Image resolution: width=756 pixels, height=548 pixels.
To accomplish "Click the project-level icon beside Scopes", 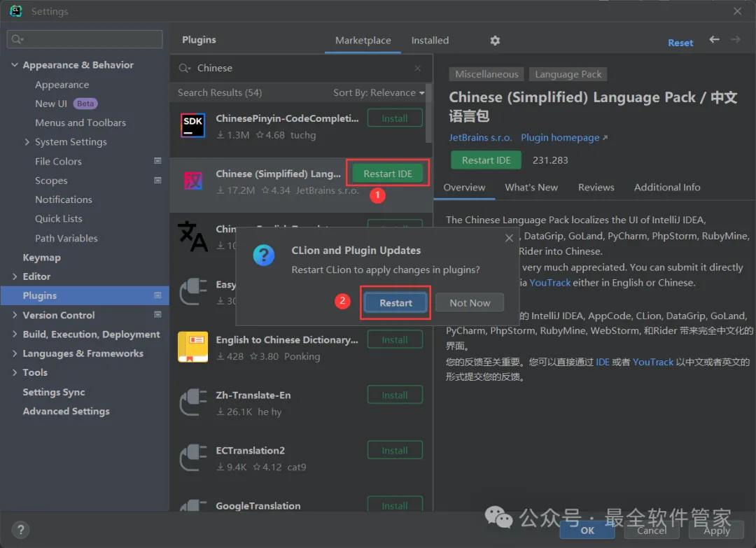I will [x=157, y=181].
